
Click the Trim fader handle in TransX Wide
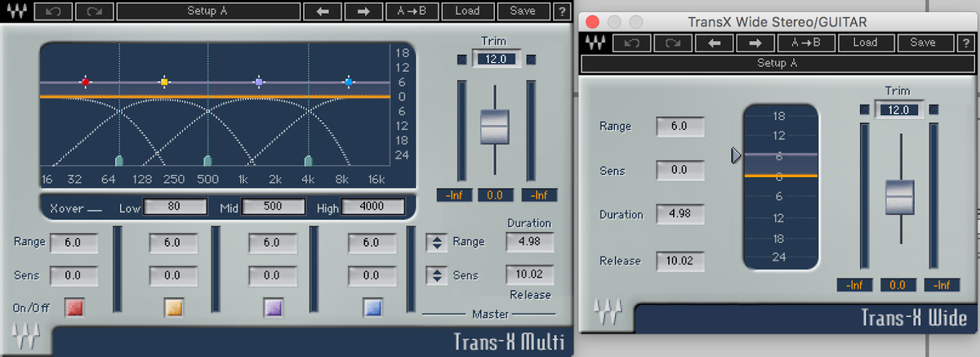click(900, 199)
